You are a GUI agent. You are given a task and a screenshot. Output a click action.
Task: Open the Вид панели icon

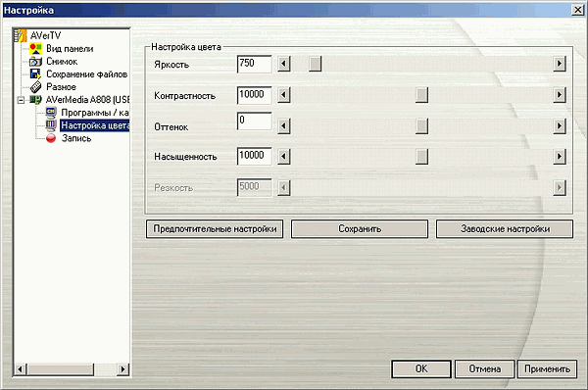pos(35,49)
